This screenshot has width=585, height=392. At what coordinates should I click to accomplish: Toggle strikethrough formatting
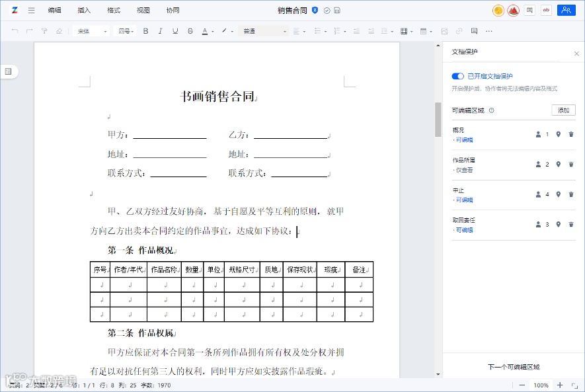(190, 31)
